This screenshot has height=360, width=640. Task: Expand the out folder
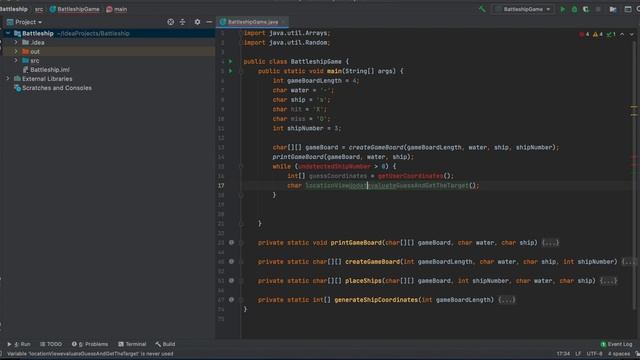pyautogui.click(x=16, y=51)
